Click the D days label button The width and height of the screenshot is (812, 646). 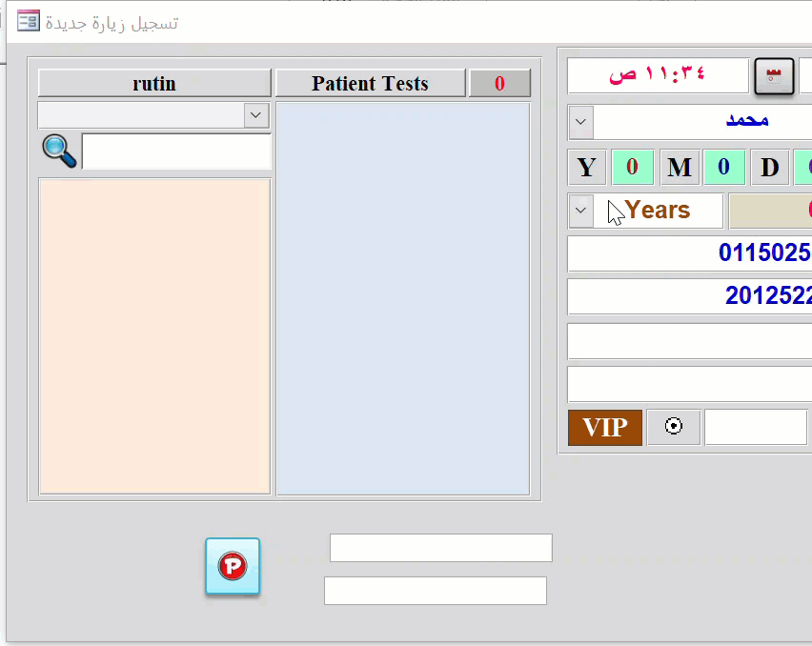(769, 167)
